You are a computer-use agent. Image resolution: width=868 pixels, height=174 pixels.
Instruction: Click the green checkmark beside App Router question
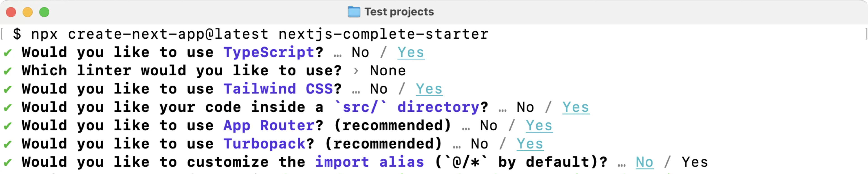(7, 126)
